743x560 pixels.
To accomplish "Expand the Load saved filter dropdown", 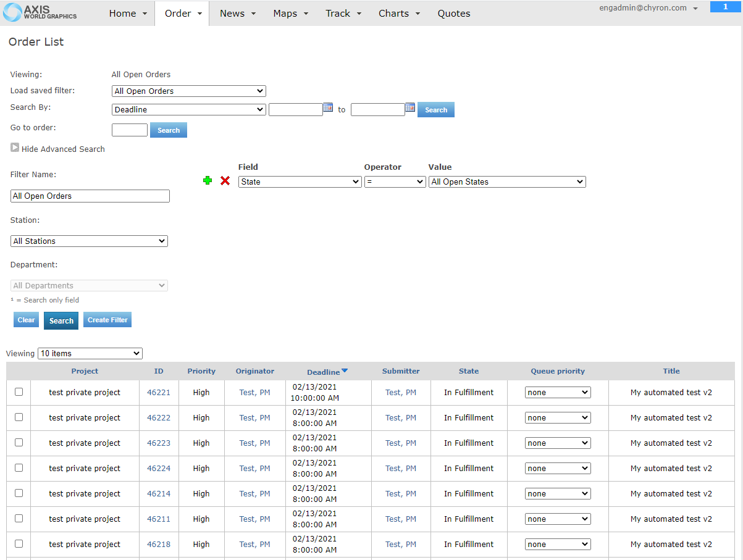I will click(x=189, y=91).
